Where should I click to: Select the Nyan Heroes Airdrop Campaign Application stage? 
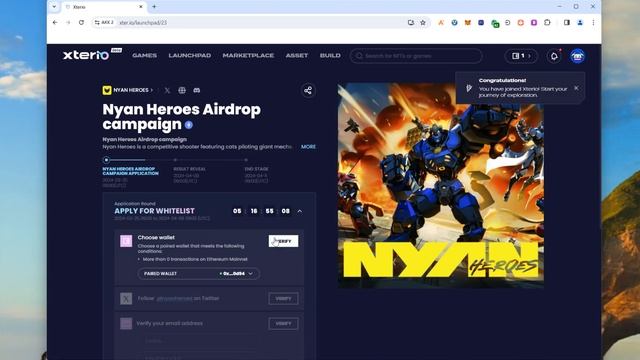coord(130,171)
